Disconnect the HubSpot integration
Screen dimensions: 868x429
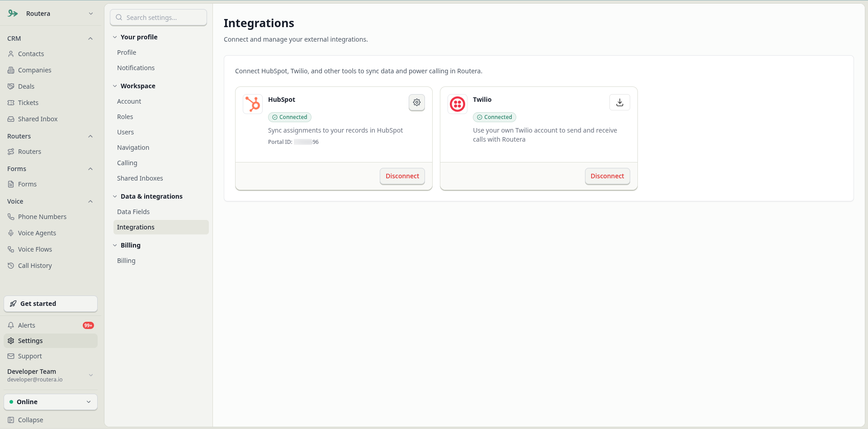(402, 176)
